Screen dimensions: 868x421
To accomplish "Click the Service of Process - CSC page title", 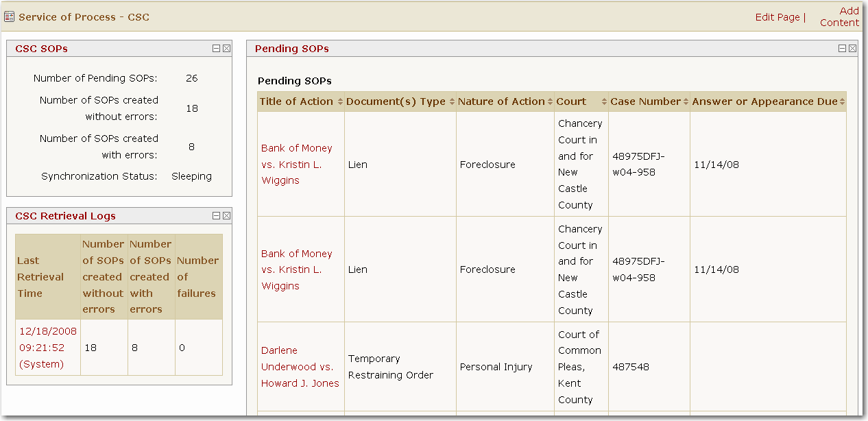I will pyautogui.click(x=84, y=17).
